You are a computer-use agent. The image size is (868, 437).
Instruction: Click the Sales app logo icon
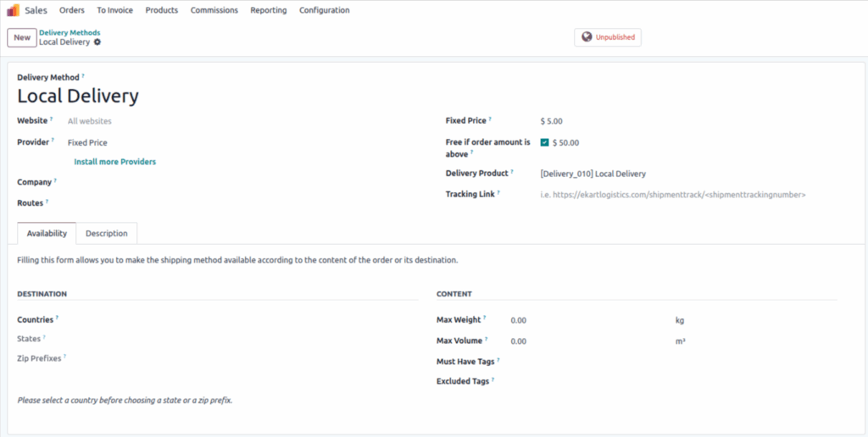(x=13, y=10)
